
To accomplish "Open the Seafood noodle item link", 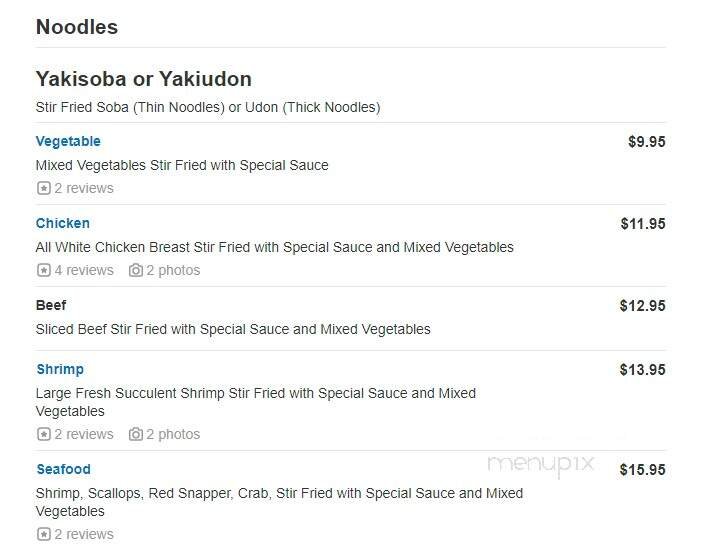I will (x=63, y=470).
